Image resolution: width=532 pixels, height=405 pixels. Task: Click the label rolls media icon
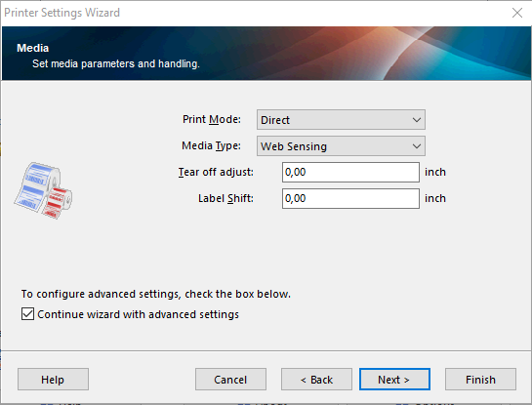click(43, 190)
